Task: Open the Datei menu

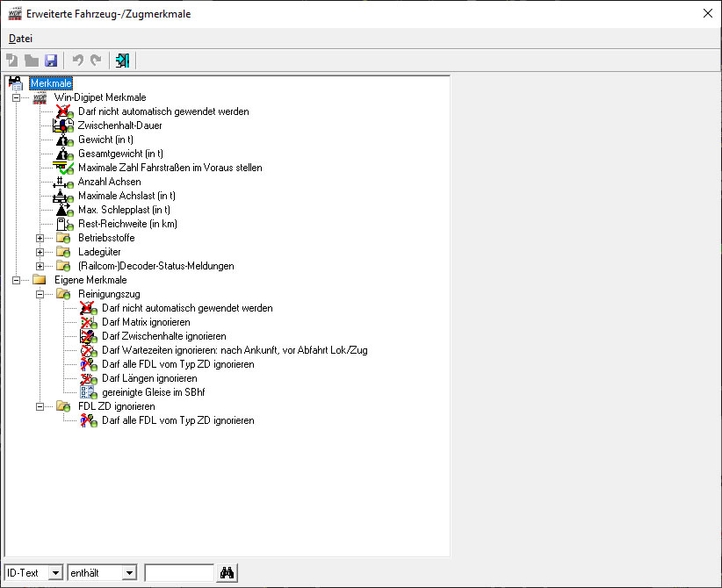Action: [x=20, y=39]
